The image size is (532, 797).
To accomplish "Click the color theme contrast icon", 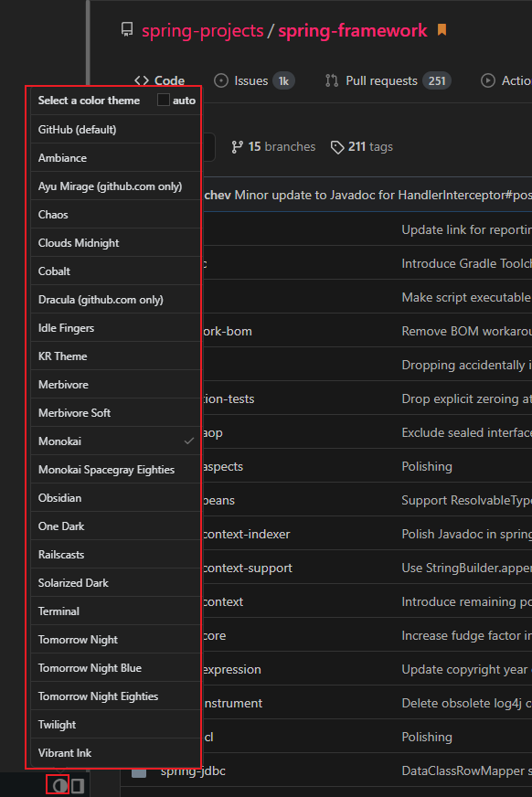I will pyautogui.click(x=59, y=786).
